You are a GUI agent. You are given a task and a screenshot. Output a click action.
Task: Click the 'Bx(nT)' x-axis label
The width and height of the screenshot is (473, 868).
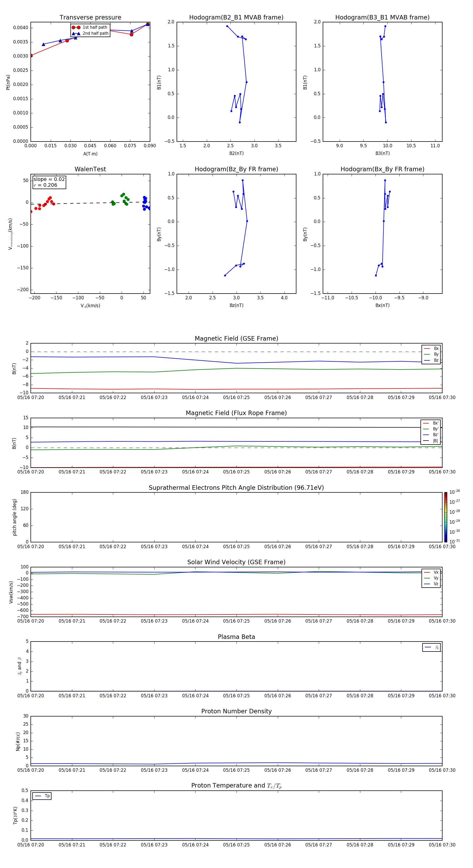[x=382, y=305]
